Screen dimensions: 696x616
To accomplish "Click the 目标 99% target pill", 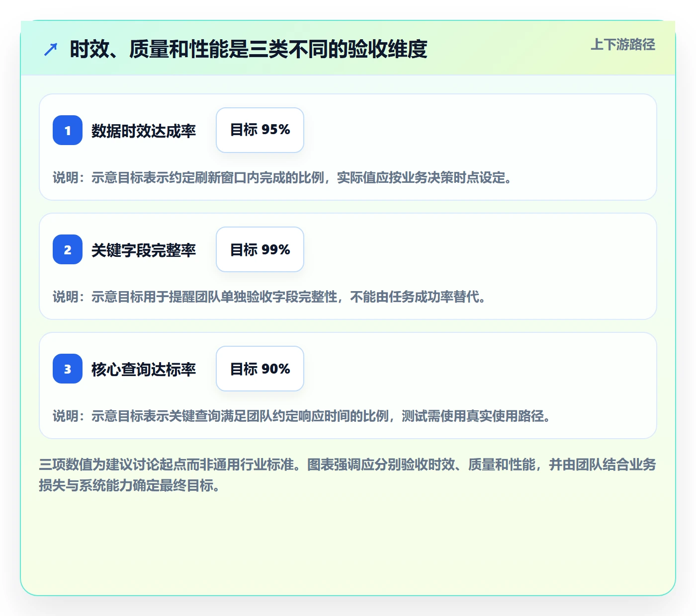I will click(260, 249).
